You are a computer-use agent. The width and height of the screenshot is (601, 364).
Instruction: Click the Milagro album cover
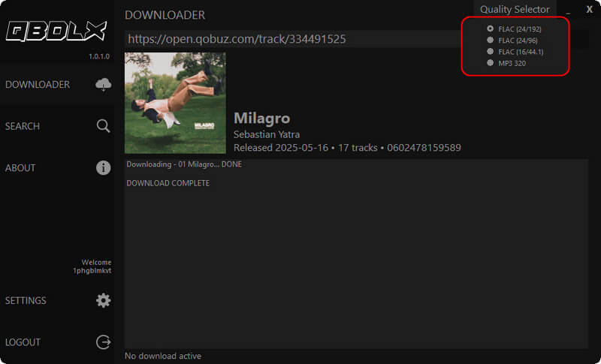175,103
